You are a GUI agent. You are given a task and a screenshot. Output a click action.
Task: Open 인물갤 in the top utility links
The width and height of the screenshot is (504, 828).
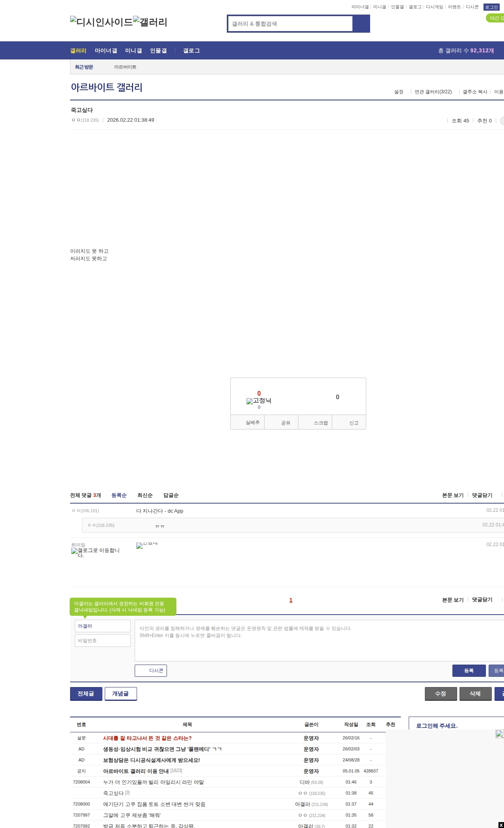(x=397, y=7)
